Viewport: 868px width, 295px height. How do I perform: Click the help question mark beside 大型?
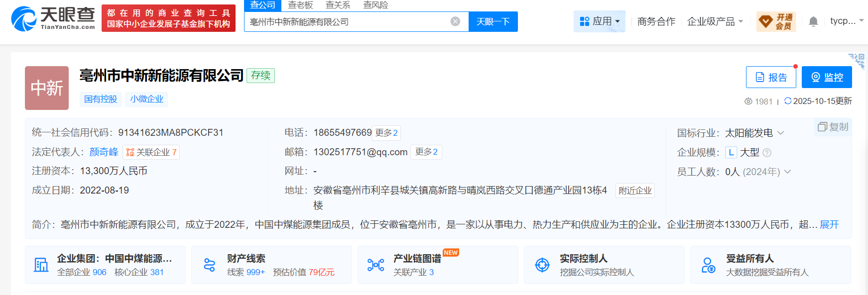coord(767,153)
